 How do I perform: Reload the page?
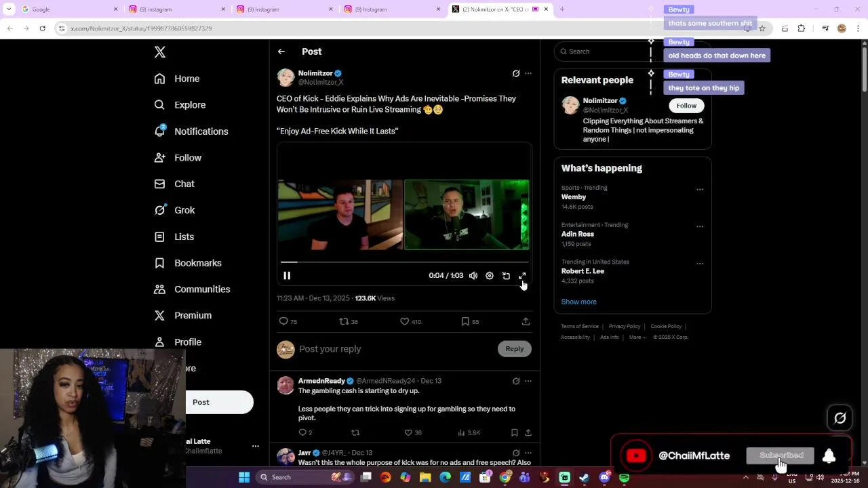tap(42, 28)
